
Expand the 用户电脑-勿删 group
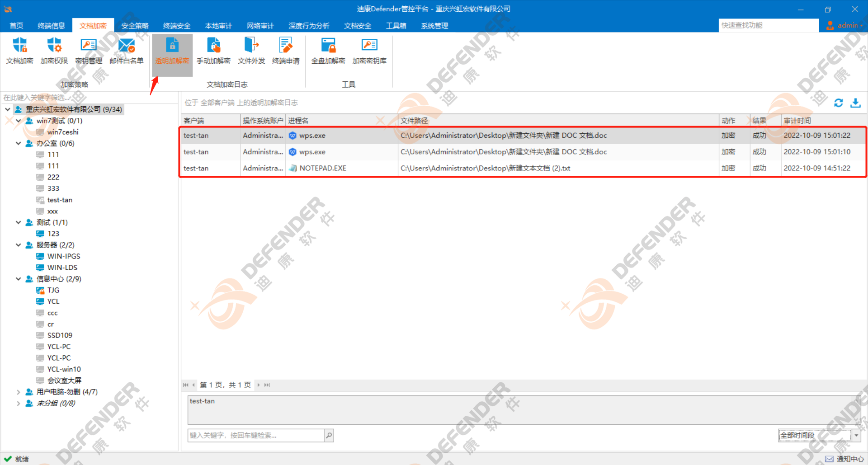point(19,392)
